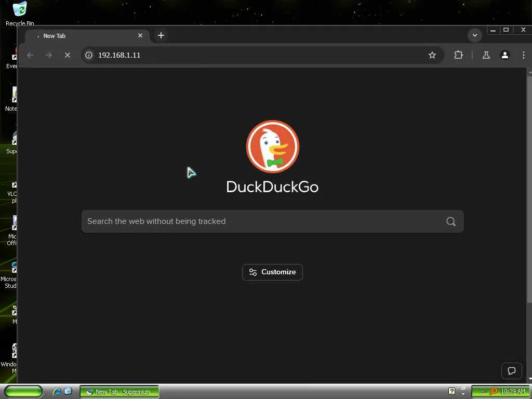
Task: Click the DuckDuckGo wordmark text
Action: (x=272, y=187)
